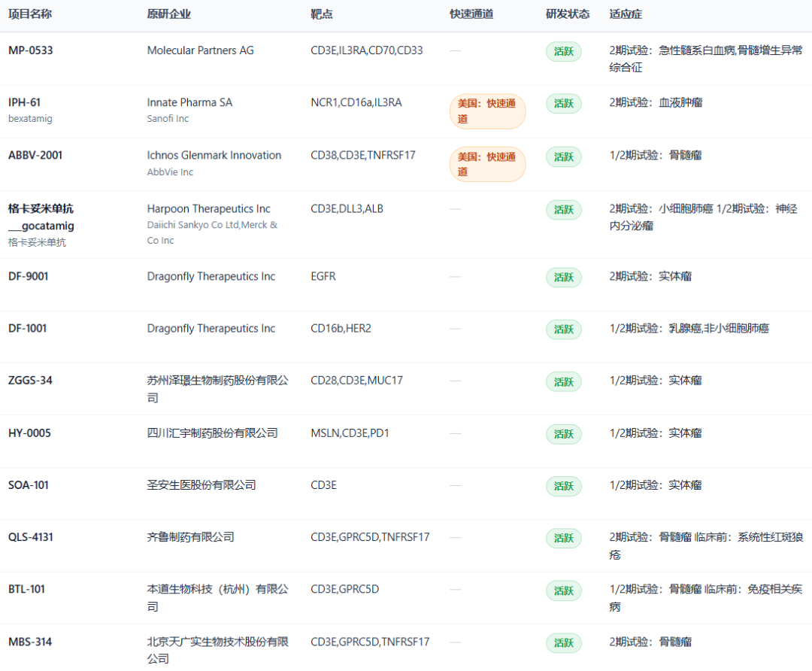Open the 格卡妥米单抗 gocatamig project name
The width and height of the screenshot is (812, 671).
click(x=41, y=217)
